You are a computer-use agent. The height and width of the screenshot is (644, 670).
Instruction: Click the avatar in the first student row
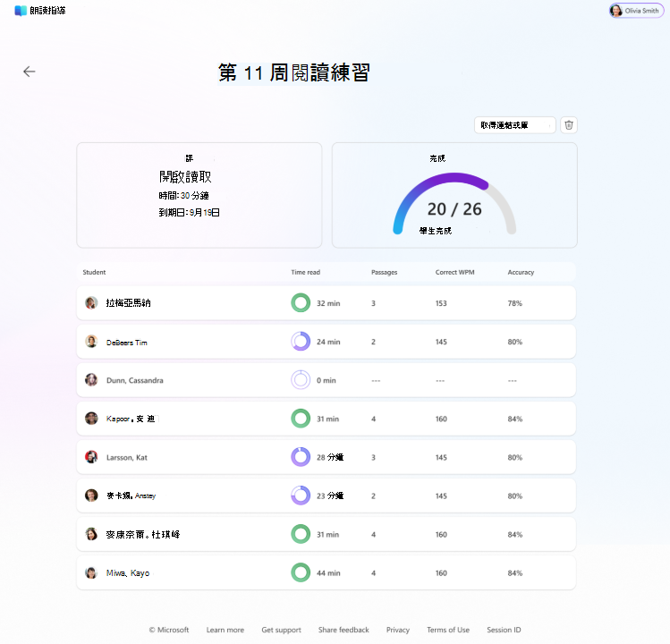click(x=91, y=303)
